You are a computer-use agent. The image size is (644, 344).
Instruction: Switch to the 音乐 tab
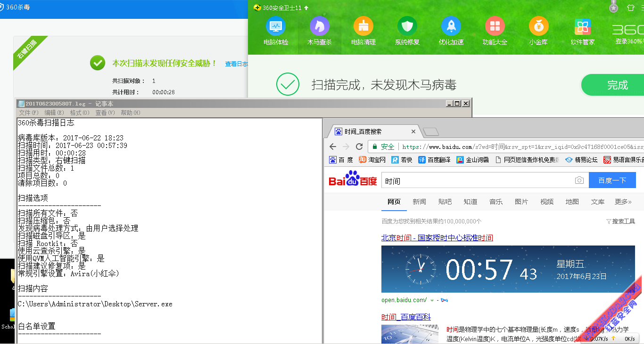tap(495, 202)
